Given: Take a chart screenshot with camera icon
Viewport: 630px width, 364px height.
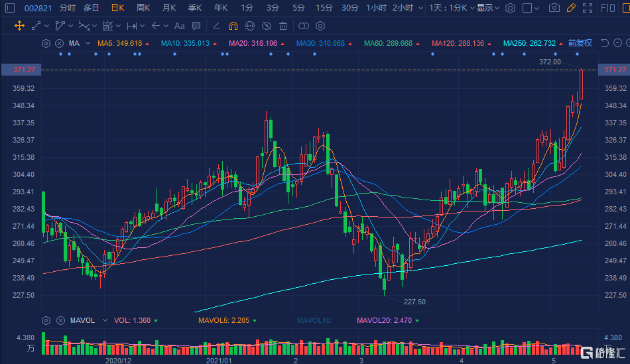Looking at the screenshot, I should pyautogui.click(x=554, y=8).
